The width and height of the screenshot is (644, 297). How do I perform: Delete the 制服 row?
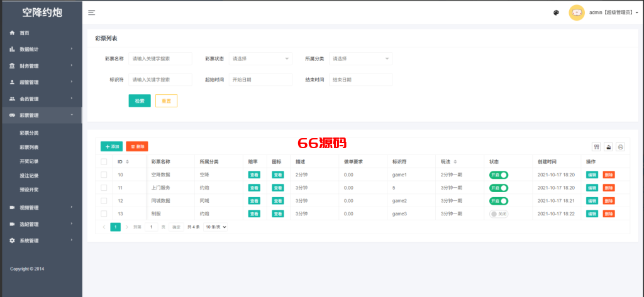pyautogui.click(x=609, y=213)
